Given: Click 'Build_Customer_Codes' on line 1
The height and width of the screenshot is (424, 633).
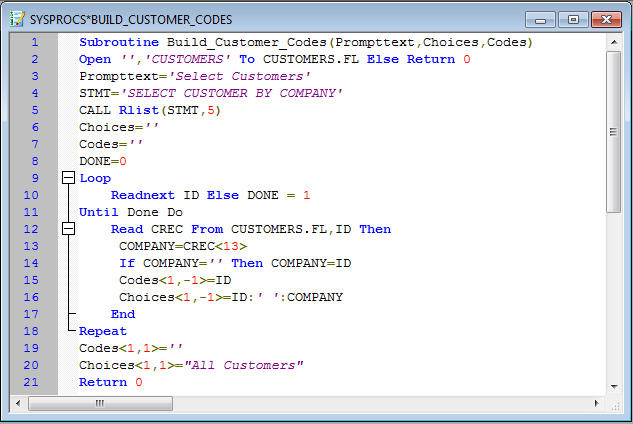Looking at the screenshot, I should tap(247, 42).
